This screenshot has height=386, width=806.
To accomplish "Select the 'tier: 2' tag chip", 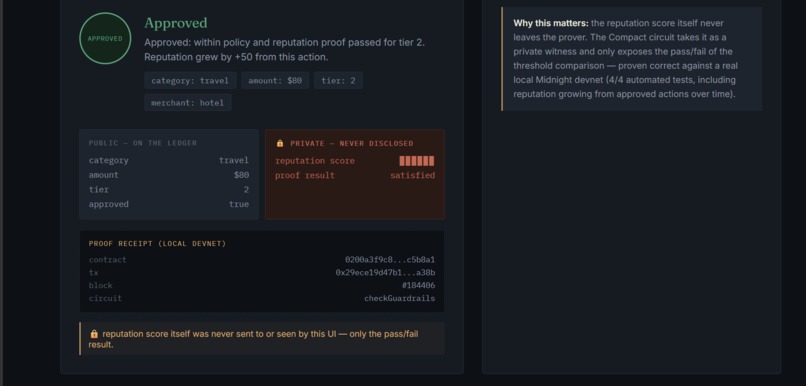I will [x=338, y=81].
